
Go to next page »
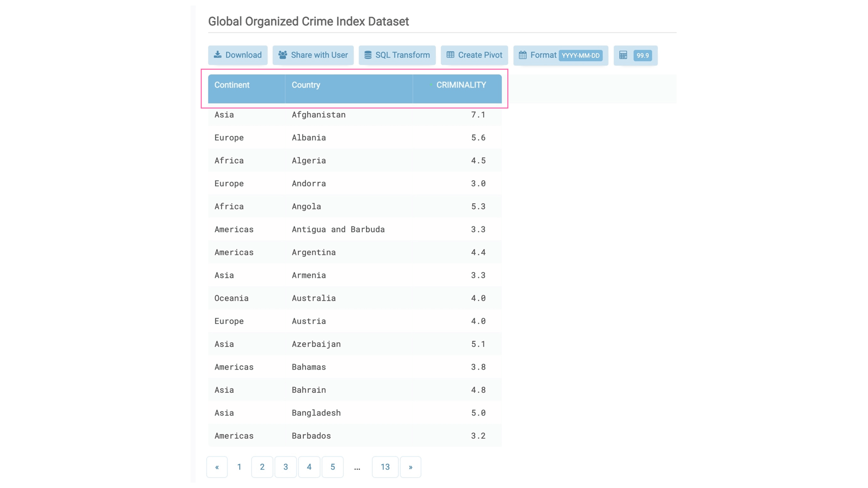click(x=410, y=467)
